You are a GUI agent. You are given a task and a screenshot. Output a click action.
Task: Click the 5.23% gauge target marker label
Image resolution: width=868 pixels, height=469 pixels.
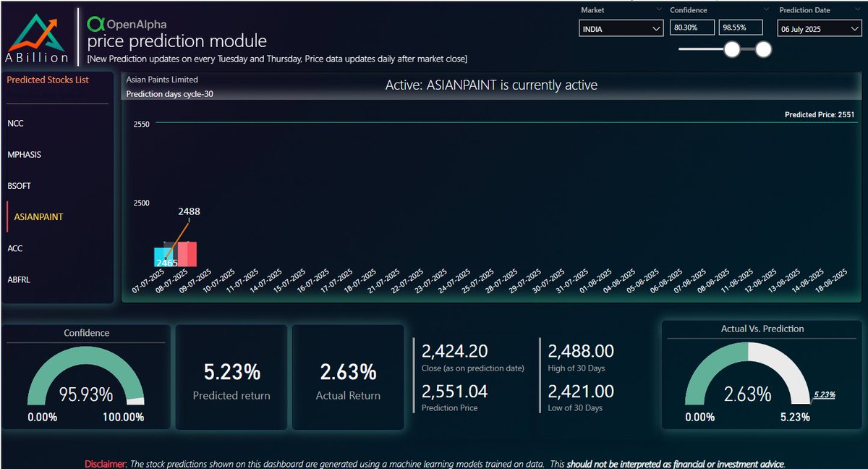click(x=825, y=394)
